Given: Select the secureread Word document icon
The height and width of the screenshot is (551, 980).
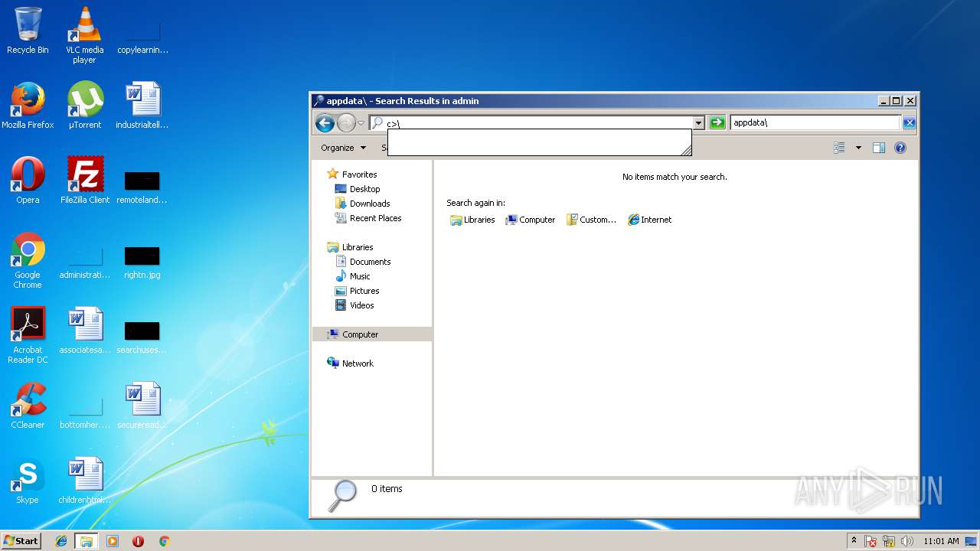Looking at the screenshot, I should click(142, 406).
